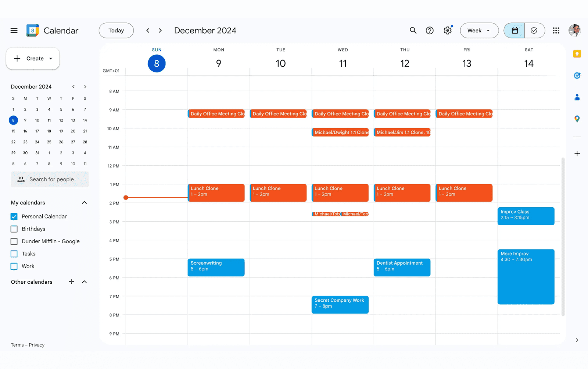Enable the Birthdays calendar
The image size is (588, 369).
14,229
